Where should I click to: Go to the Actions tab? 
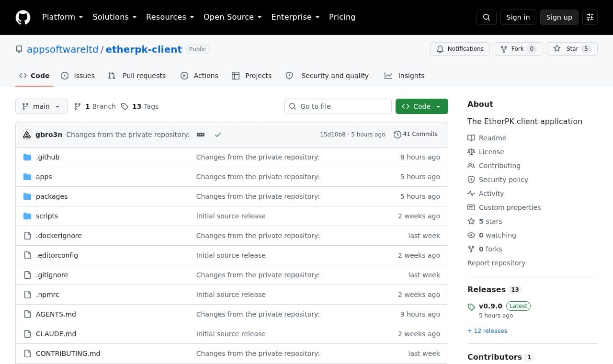pos(199,76)
